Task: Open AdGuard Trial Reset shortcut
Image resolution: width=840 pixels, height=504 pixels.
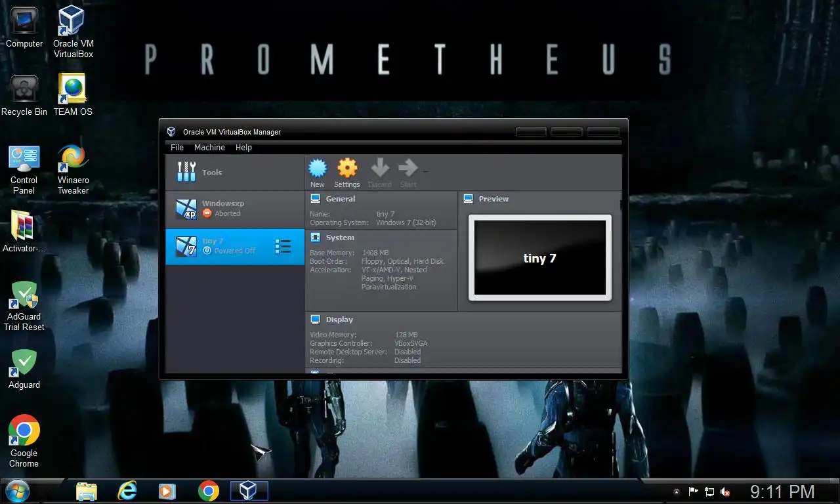Action: point(24,306)
